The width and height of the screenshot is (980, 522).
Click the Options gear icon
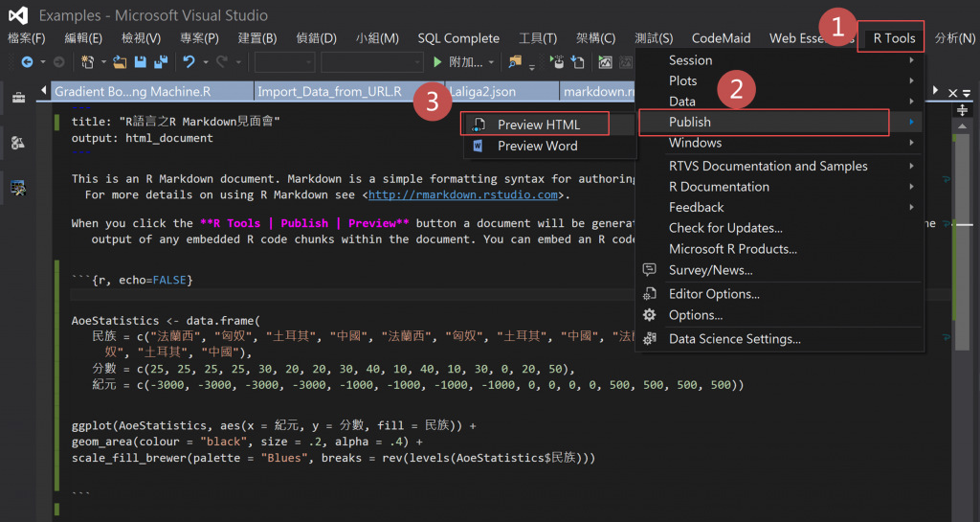tap(650, 314)
